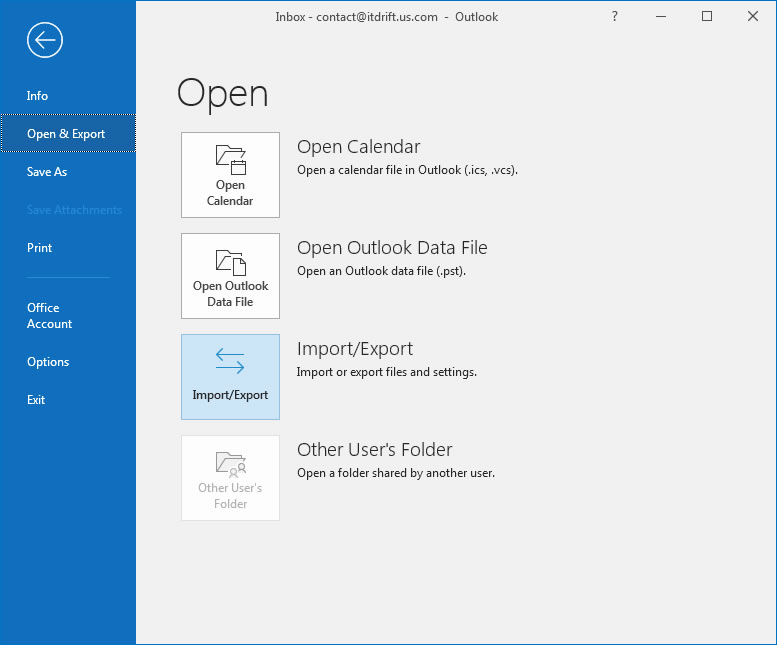Click the Open Outlook Data File tile

pos(230,276)
